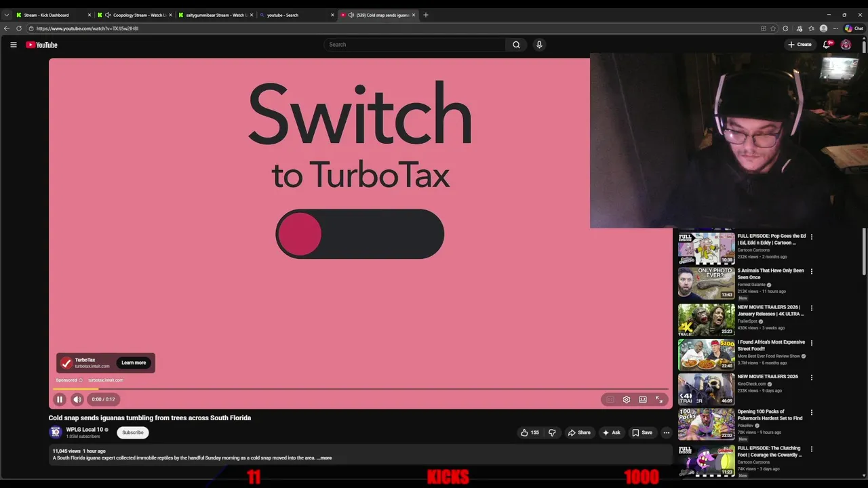Like the video with 155 likes

(530, 432)
